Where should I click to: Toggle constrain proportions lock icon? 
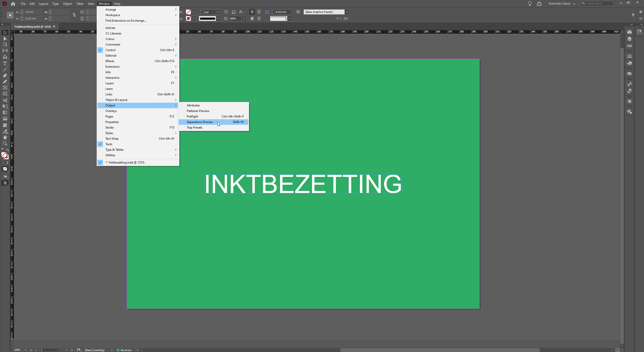coord(74,15)
